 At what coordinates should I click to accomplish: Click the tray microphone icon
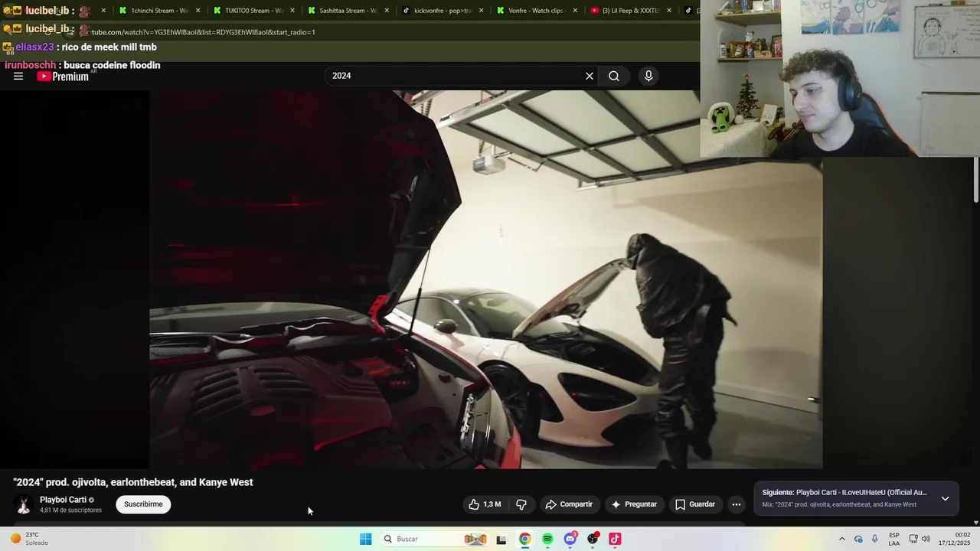coord(874,539)
